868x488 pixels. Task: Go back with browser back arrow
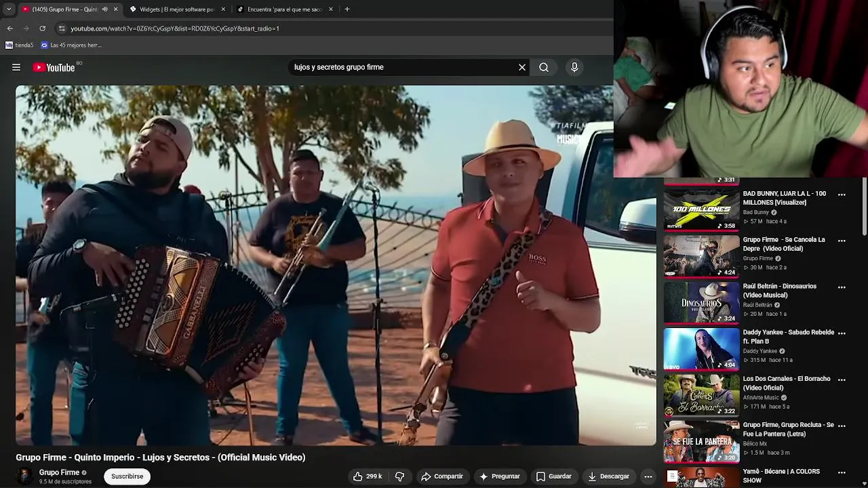click(9, 28)
